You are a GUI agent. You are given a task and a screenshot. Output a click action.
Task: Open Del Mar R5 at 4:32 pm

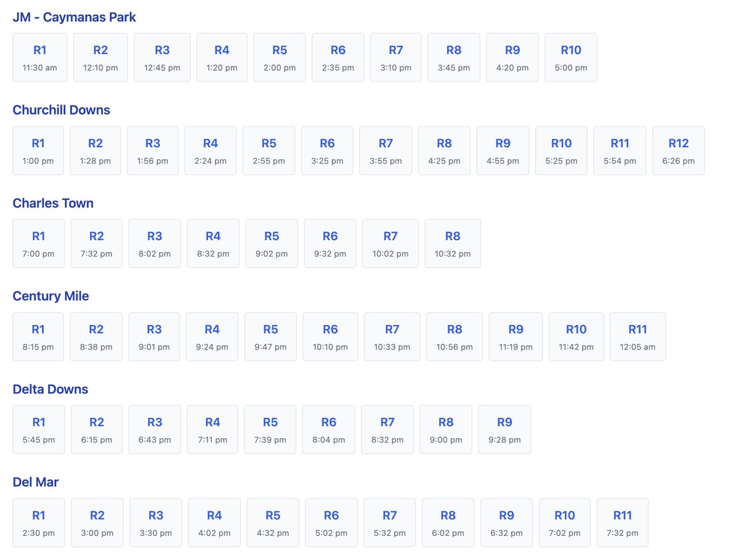coord(273,522)
